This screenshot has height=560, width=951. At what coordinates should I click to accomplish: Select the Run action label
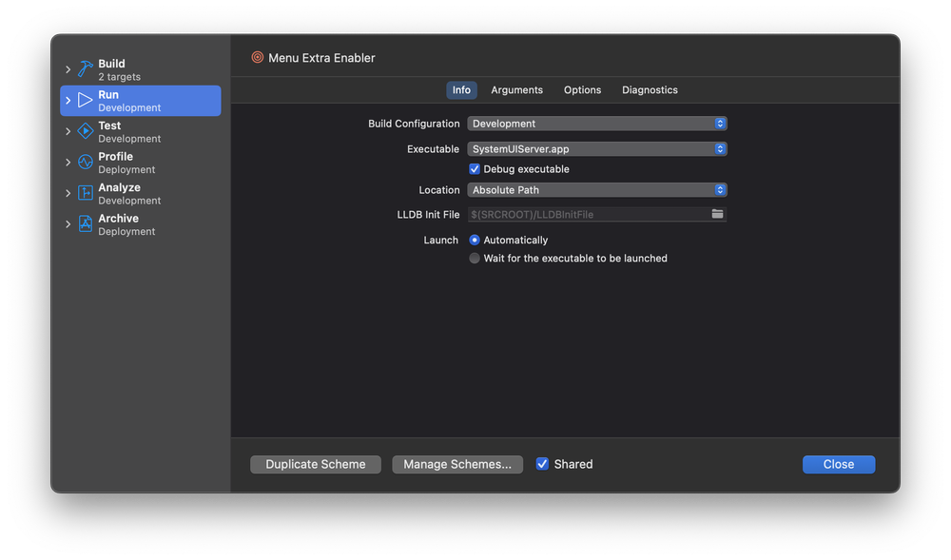click(108, 94)
